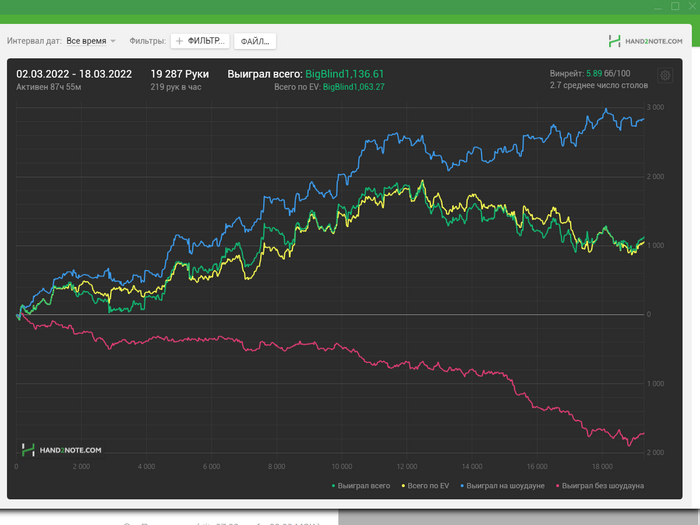Select the '219 рук в час' text
The width and height of the screenshot is (700, 525).
tap(176, 87)
